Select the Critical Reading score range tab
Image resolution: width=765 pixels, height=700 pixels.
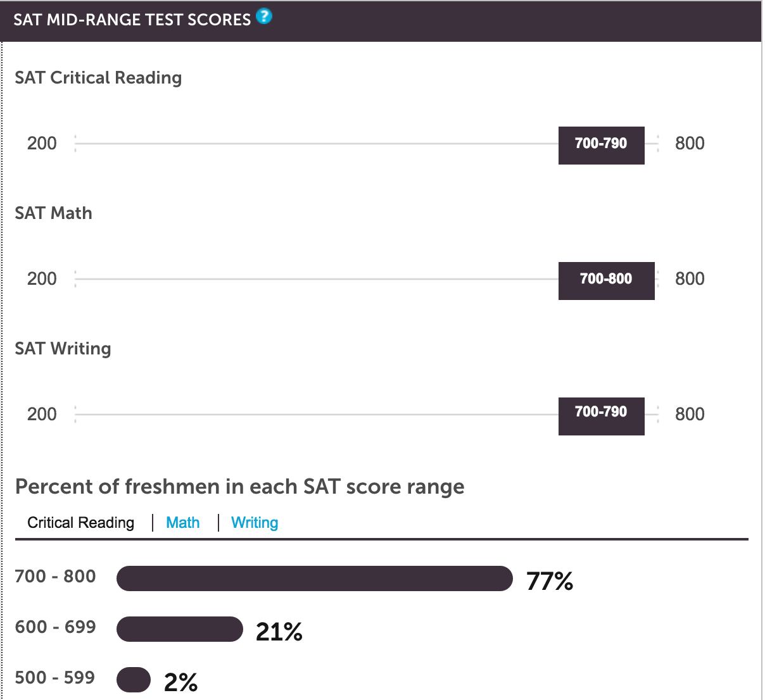point(81,523)
